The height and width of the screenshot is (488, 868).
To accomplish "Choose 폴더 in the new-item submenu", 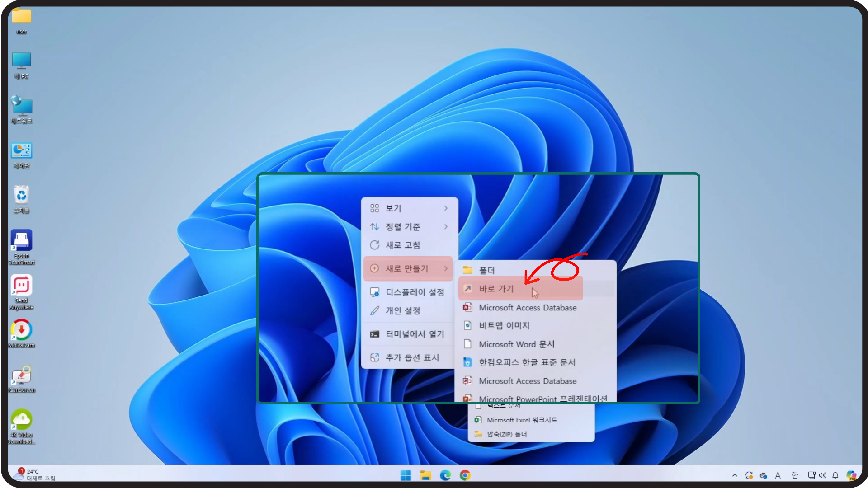I will [x=487, y=270].
